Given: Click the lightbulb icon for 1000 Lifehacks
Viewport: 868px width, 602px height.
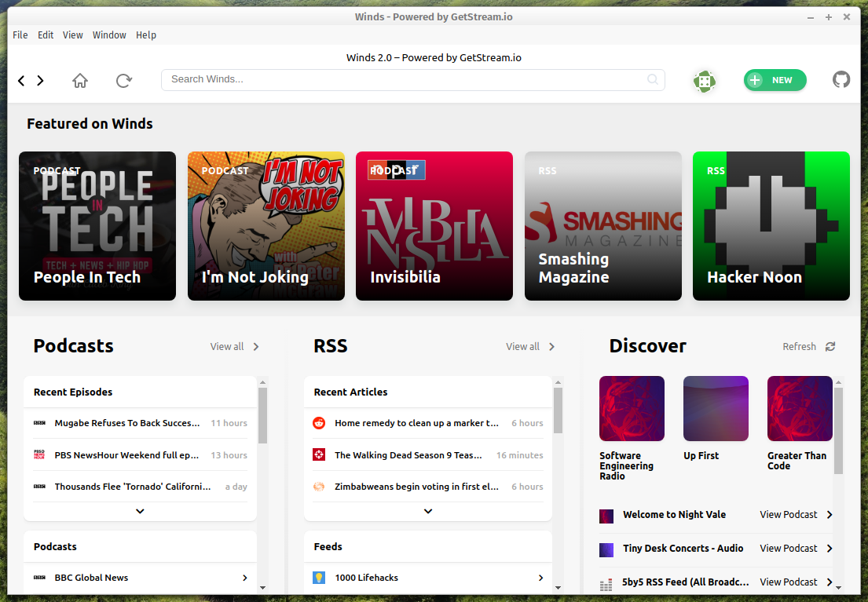Looking at the screenshot, I should (319, 578).
